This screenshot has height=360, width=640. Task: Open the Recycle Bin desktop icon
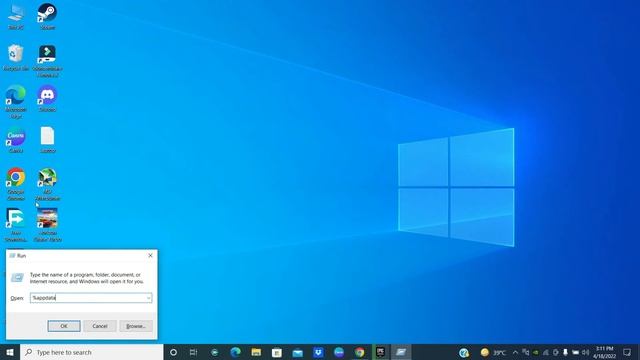(16, 58)
